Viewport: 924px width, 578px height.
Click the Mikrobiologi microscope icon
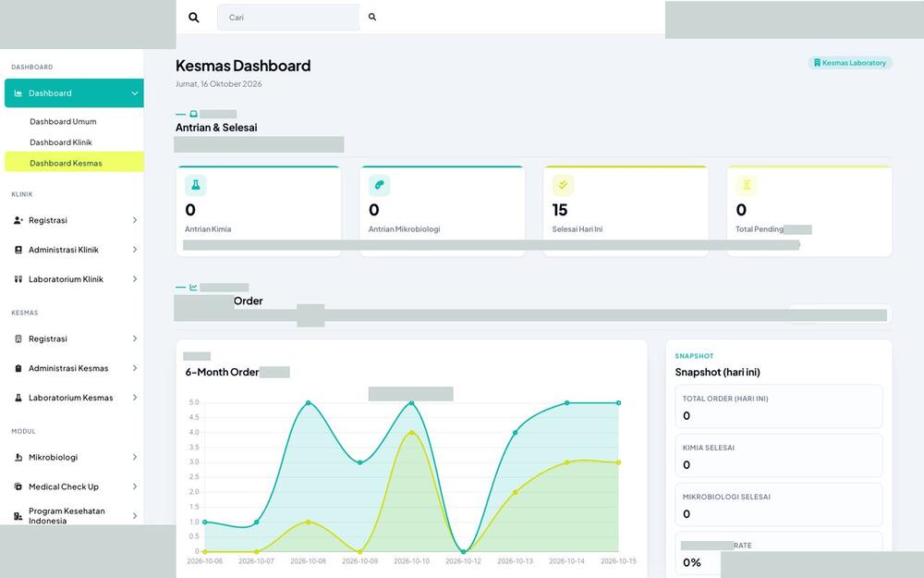point(18,457)
